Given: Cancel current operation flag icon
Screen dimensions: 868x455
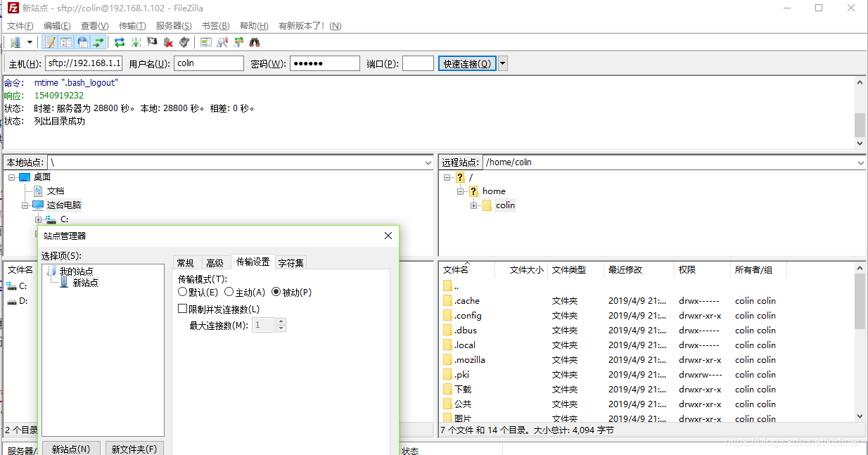Looking at the screenshot, I should coord(152,42).
